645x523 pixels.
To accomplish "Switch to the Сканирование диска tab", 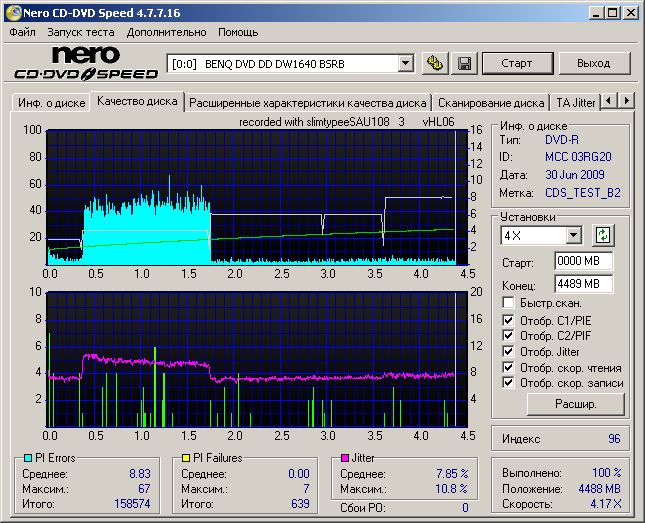I will click(x=491, y=102).
